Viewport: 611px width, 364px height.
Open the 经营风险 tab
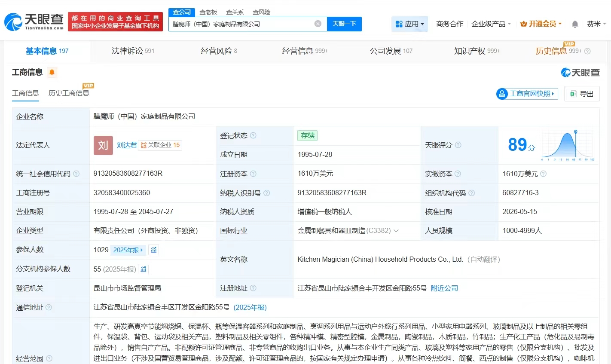click(219, 51)
